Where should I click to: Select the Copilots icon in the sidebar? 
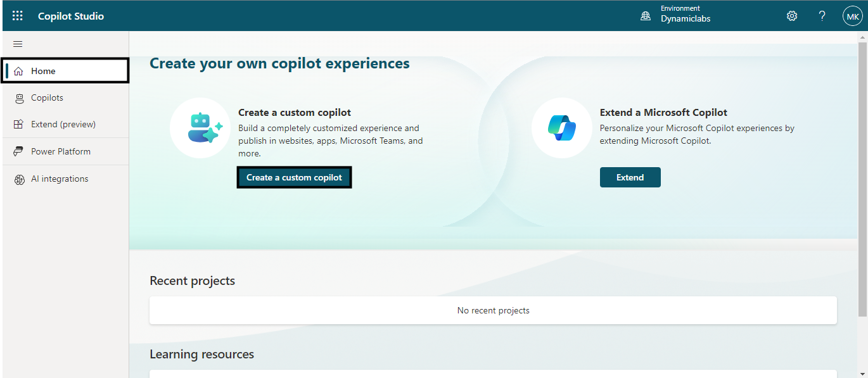19,98
